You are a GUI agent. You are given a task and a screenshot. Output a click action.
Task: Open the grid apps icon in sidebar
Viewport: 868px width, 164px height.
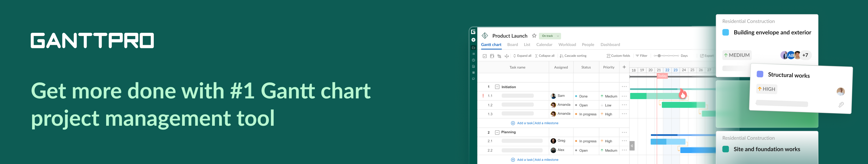[473, 72]
